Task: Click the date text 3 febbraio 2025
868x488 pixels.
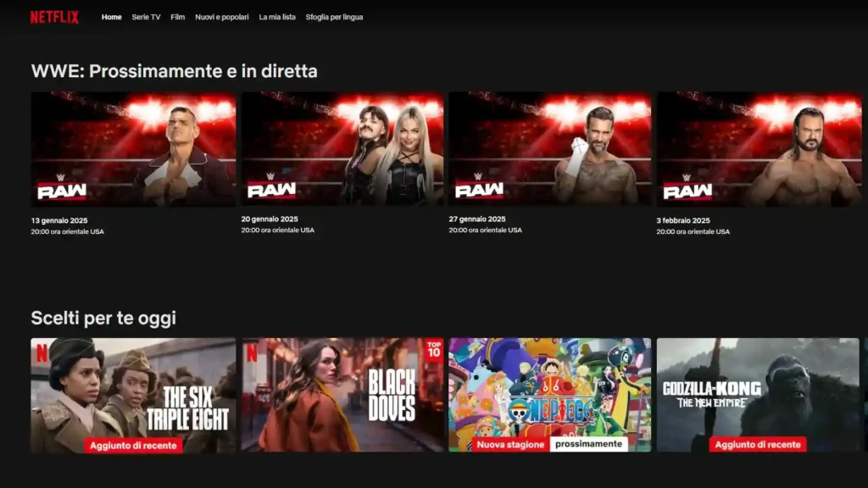Action: pos(683,221)
